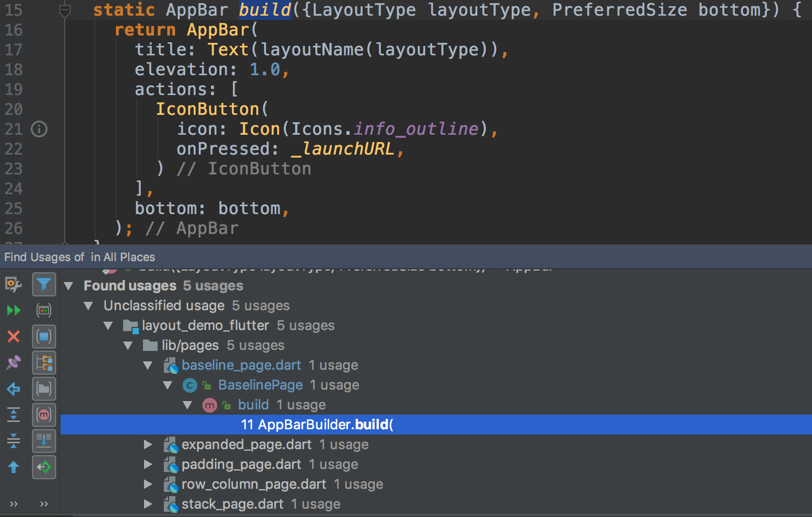This screenshot has height=517, width=812.
Task: Open Find Usages settings wrench icon
Action: coord(14,285)
